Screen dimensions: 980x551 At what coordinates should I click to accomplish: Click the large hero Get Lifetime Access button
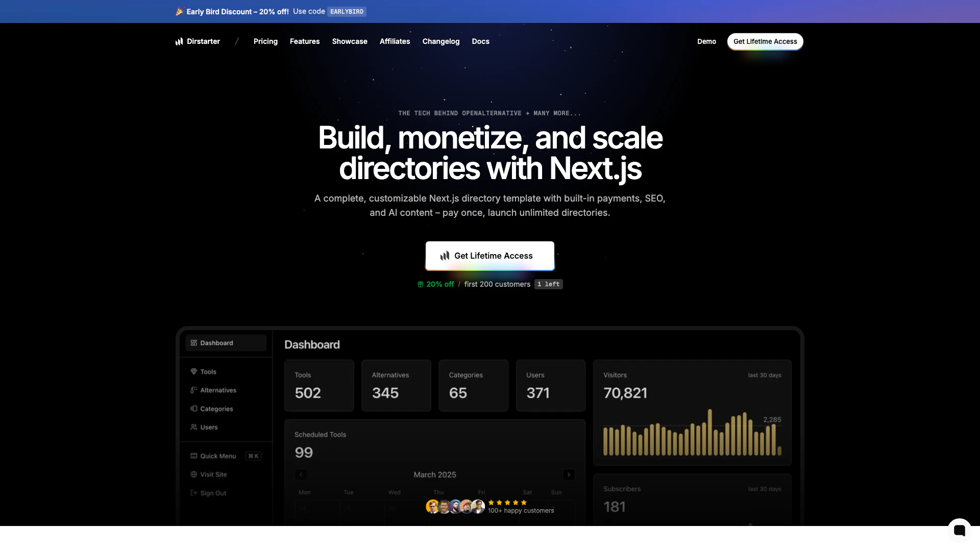click(490, 256)
